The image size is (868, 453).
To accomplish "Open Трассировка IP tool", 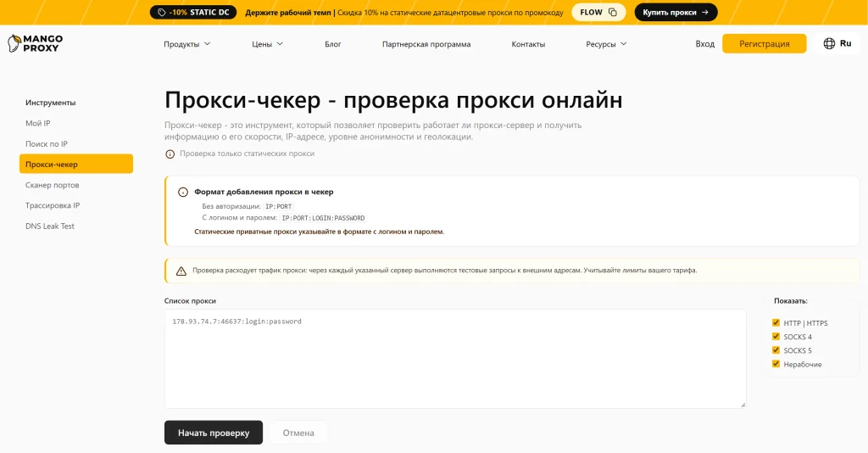I will point(53,205).
